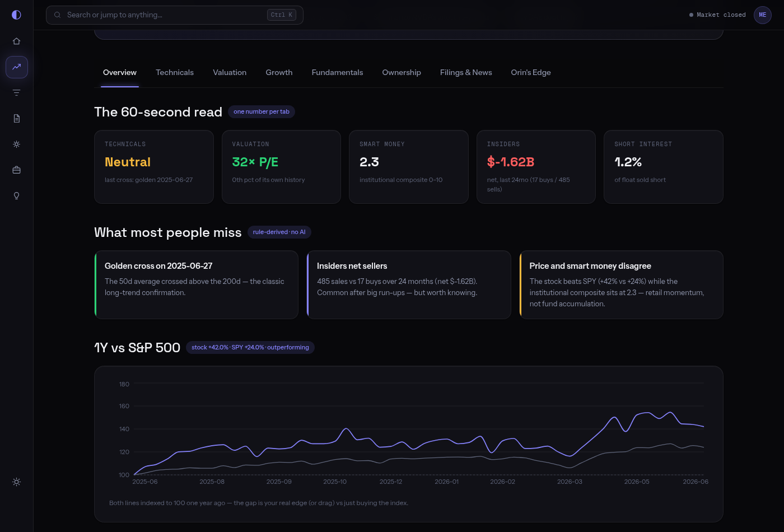Open the filter screener sidebar icon
The height and width of the screenshot is (532, 784).
coord(16,92)
